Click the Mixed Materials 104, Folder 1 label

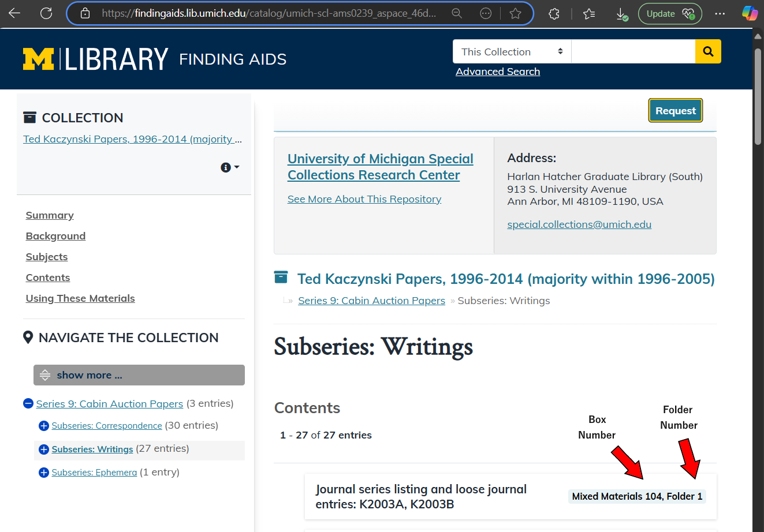pos(637,496)
